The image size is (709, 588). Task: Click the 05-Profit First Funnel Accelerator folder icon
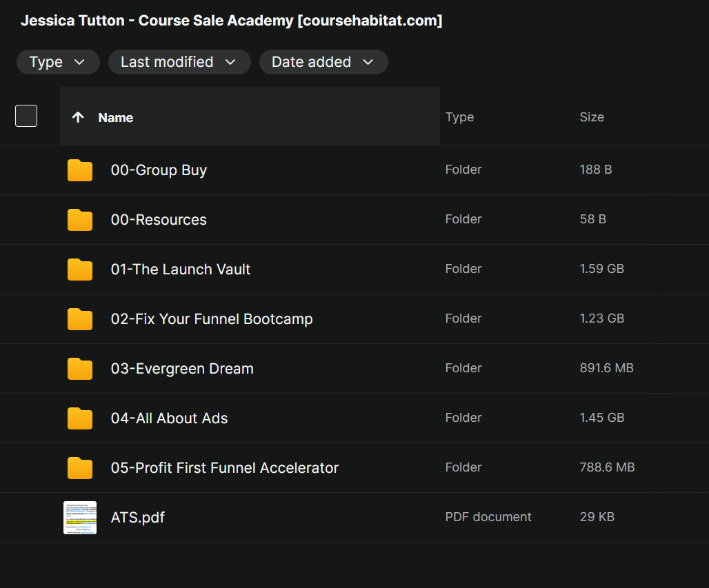click(80, 468)
